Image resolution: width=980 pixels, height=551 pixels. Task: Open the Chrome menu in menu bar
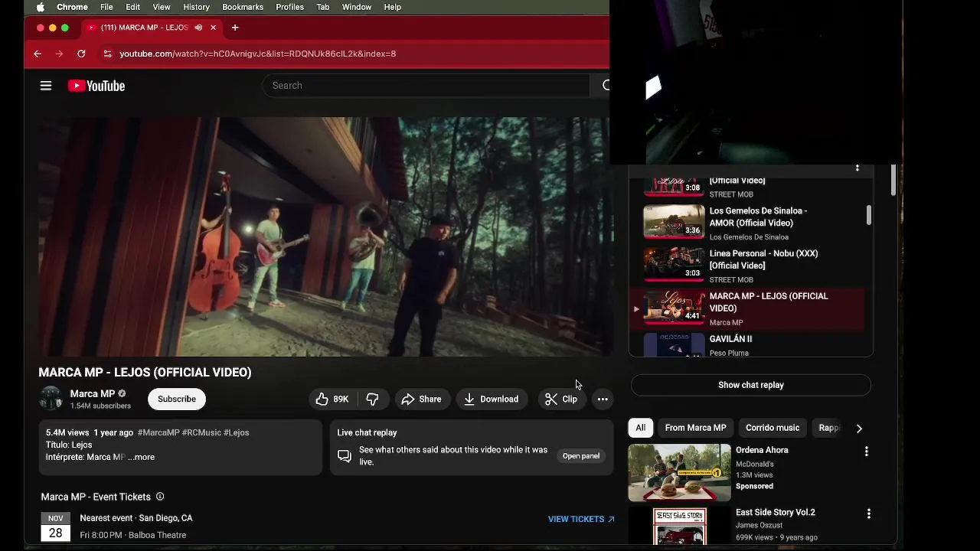pyautogui.click(x=73, y=7)
